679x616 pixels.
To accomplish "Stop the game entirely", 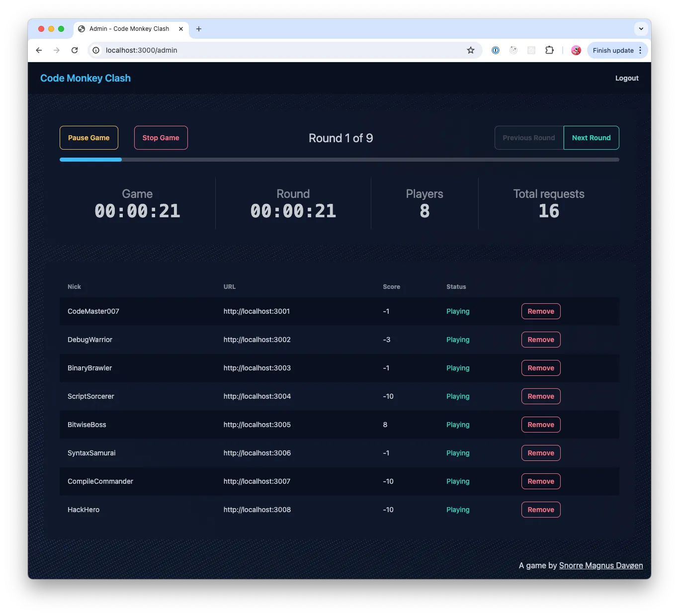I will (161, 138).
